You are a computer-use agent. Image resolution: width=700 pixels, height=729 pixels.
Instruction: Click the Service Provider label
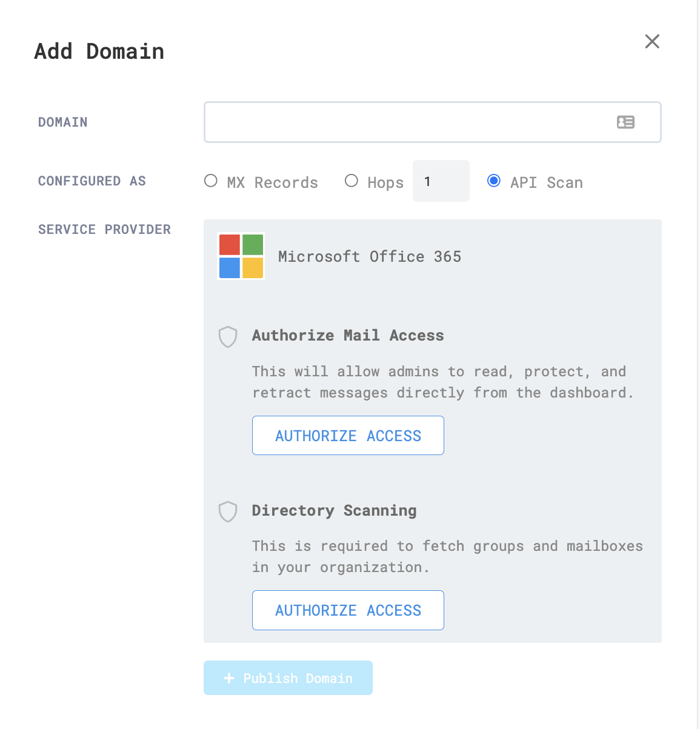[104, 229]
